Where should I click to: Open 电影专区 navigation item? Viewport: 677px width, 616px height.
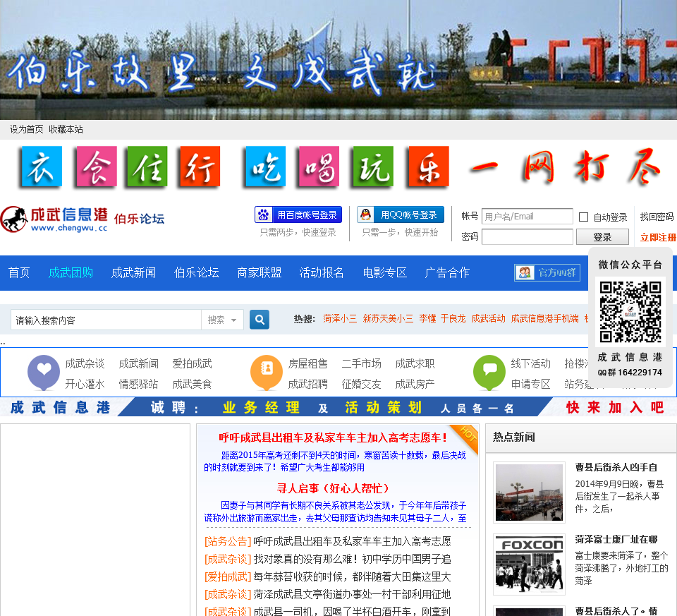pyautogui.click(x=385, y=272)
